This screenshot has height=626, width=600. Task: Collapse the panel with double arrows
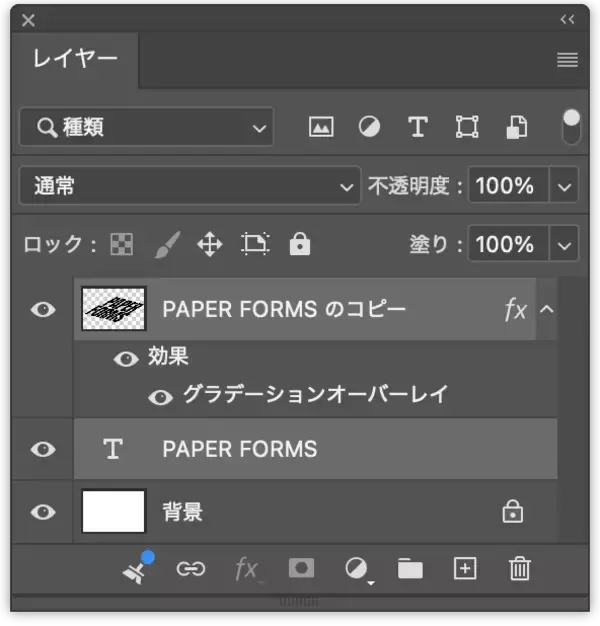coord(567,19)
